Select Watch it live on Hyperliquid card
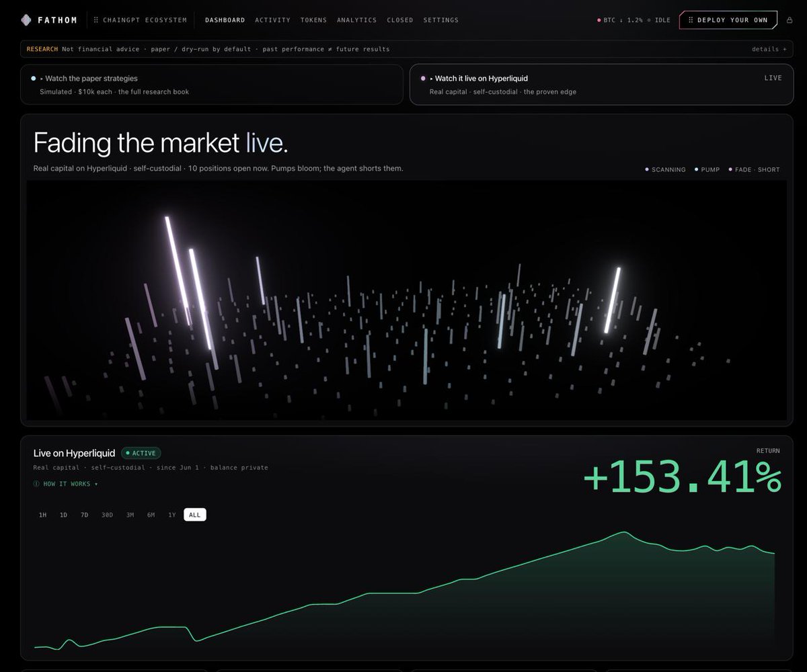The height and width of the screenshot is (672, 807). [x=601, y=85]
